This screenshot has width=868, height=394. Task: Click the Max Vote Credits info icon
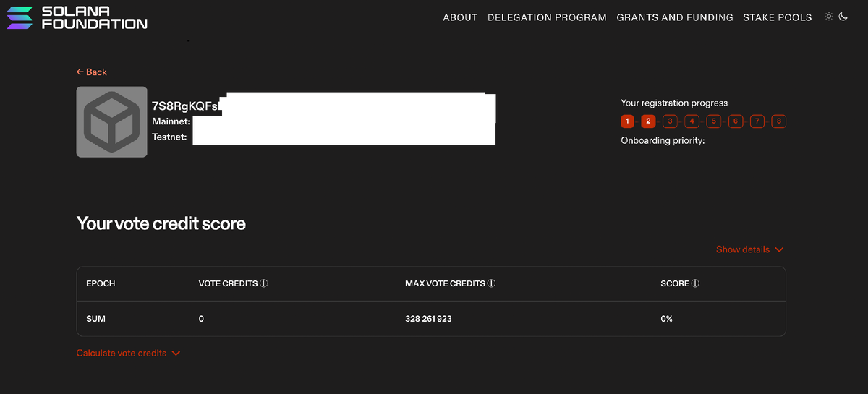492,283
